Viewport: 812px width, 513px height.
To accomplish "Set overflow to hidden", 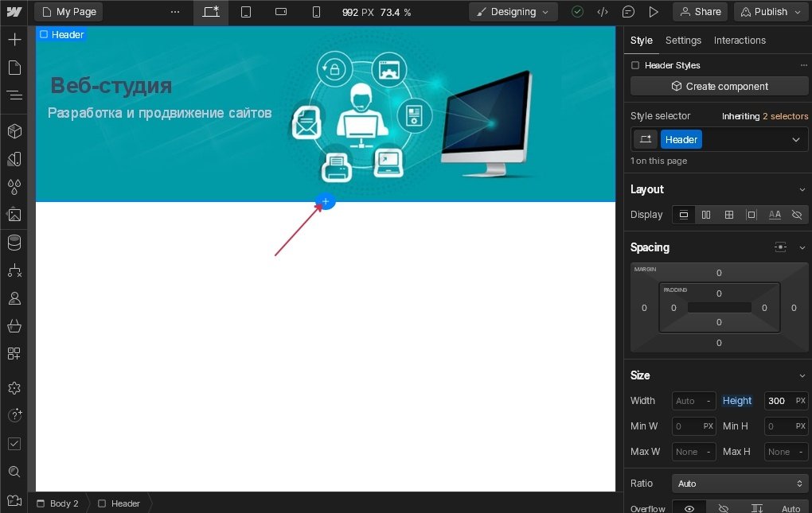I will point(724,508).
